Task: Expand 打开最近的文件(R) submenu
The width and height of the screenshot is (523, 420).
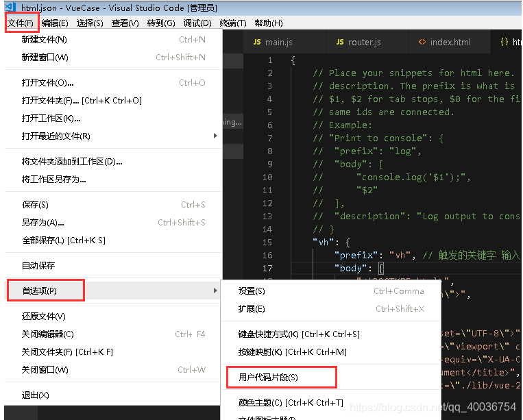Action: pos(113,136)
